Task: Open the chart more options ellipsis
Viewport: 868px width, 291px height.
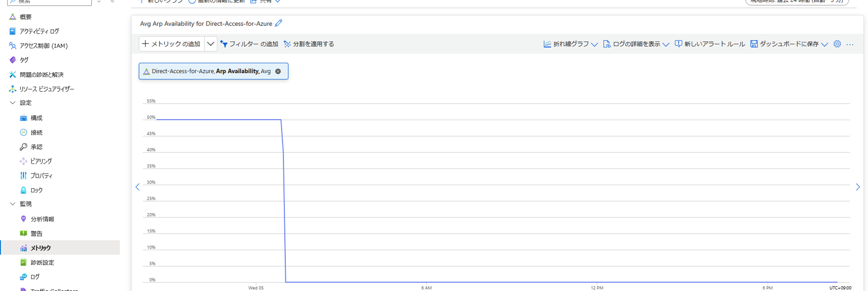Action: 850,45
